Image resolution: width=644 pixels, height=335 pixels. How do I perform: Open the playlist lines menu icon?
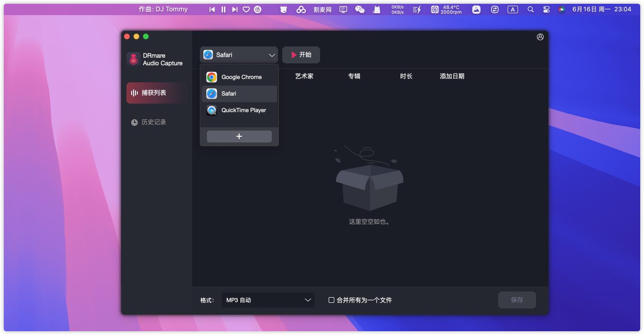click(x=417, y=9)
